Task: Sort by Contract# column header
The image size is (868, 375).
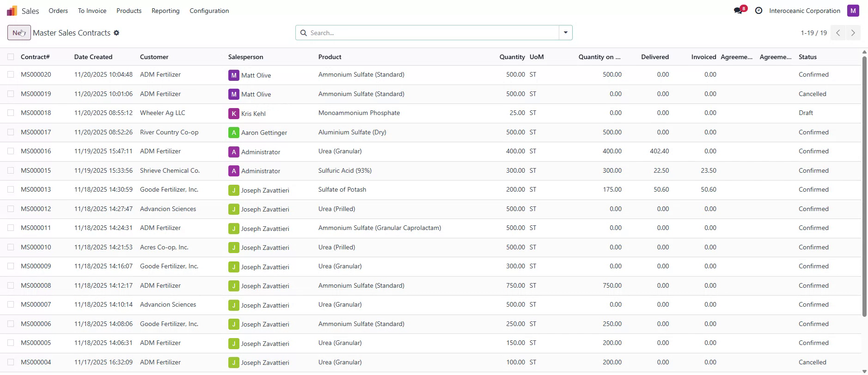Action: (x=35, y=57)
